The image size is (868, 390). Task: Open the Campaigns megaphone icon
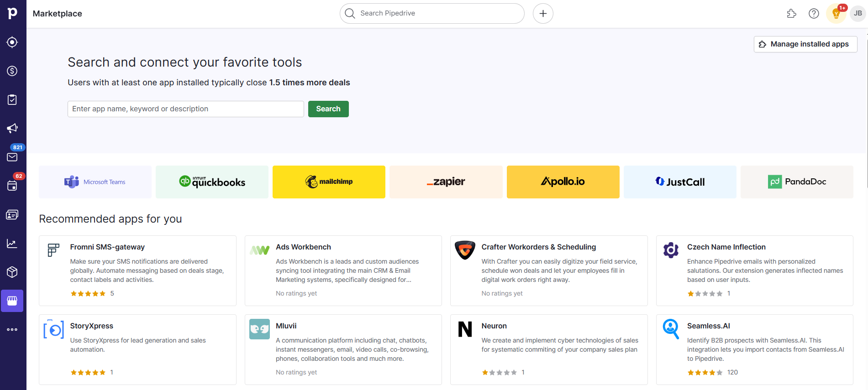tap(12, 128)
